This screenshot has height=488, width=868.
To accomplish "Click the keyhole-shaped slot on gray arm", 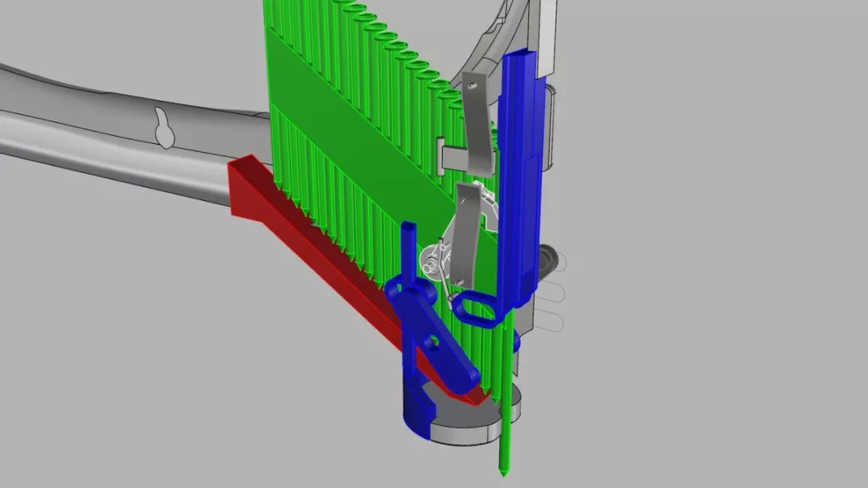I will click(165, 127).
